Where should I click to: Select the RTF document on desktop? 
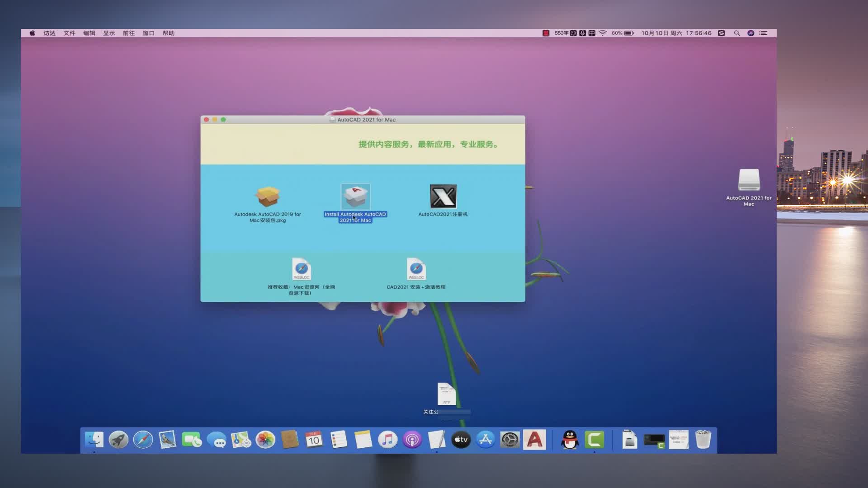[446, 394]
